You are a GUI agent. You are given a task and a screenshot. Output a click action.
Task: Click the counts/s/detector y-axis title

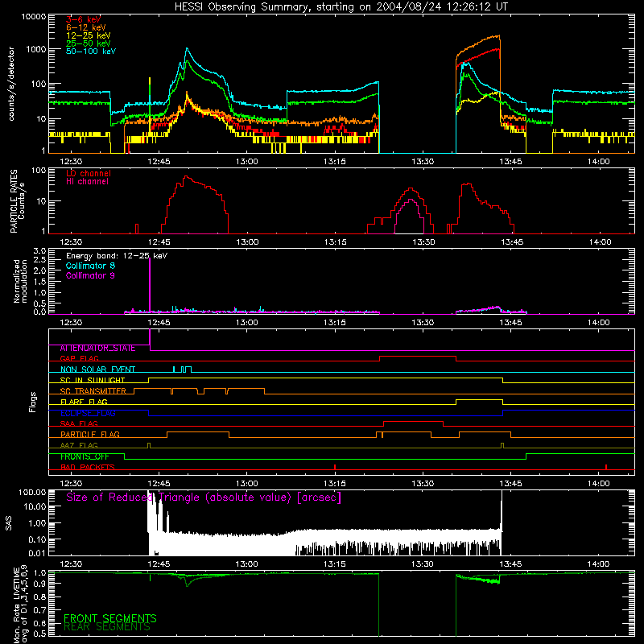tap(11, 84)
